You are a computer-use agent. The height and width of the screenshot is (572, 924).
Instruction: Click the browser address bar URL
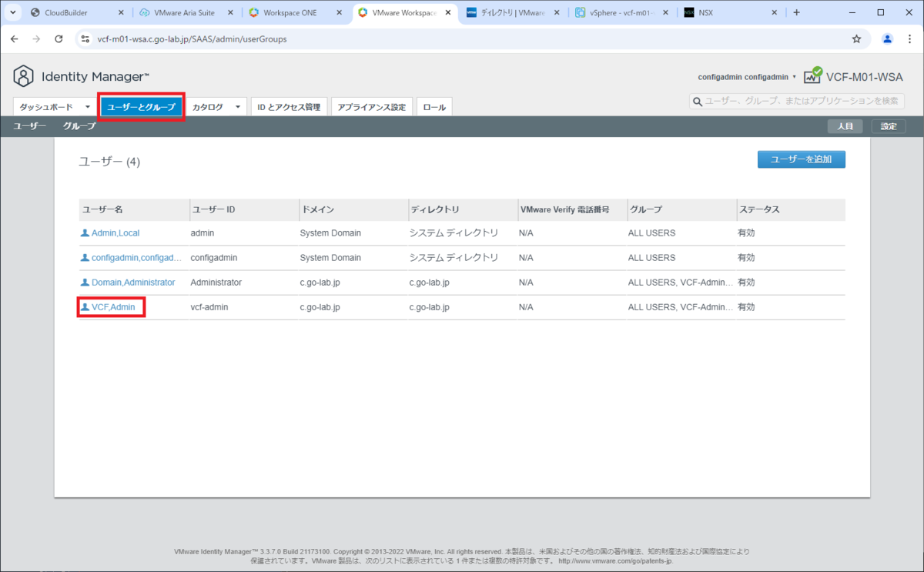click(x=192, y=38)
